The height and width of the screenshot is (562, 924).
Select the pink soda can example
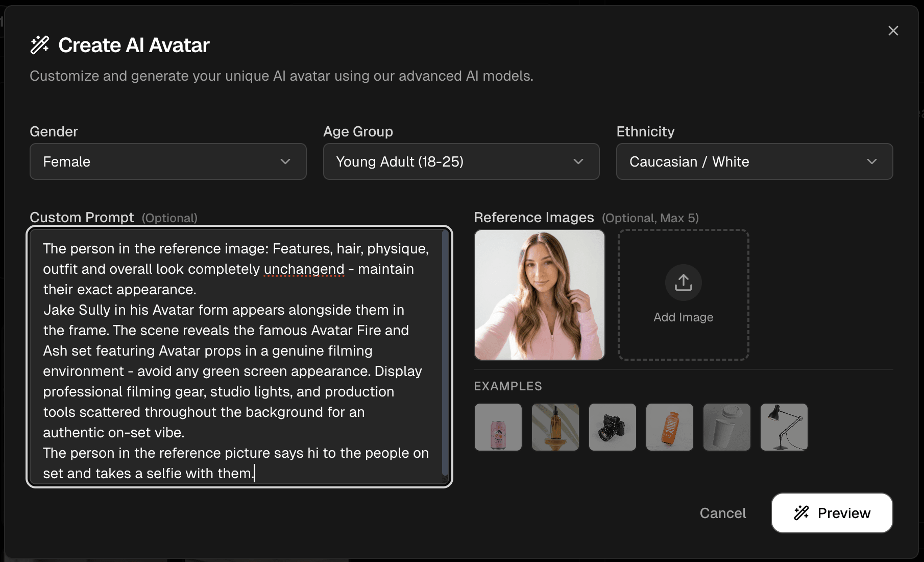[x=498, y=427]
